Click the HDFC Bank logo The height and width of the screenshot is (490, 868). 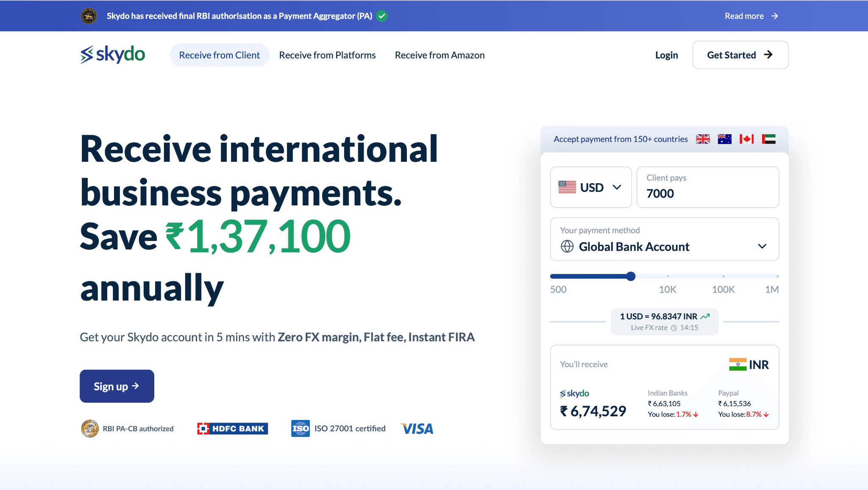click(x=233, y=429)
